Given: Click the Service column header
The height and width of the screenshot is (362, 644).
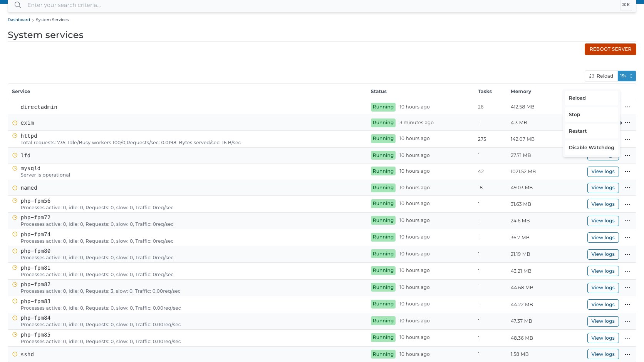Looking at the screenshot, I should point(21,92).
